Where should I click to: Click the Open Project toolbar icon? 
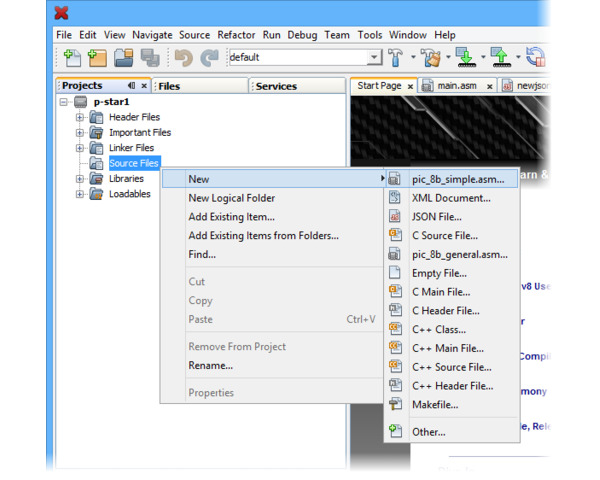123,58
